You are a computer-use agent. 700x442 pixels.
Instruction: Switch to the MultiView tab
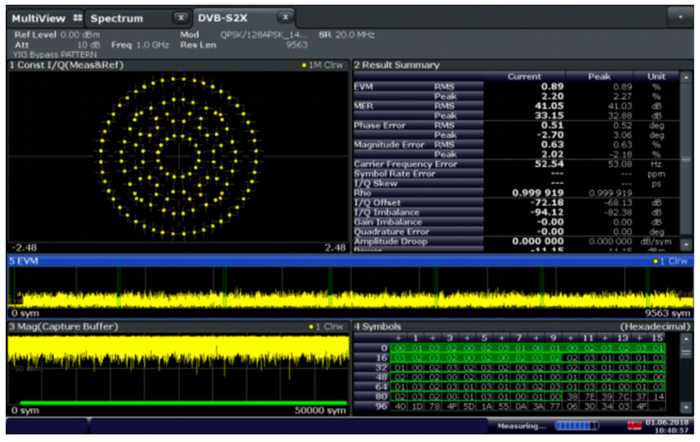point(38,18)
